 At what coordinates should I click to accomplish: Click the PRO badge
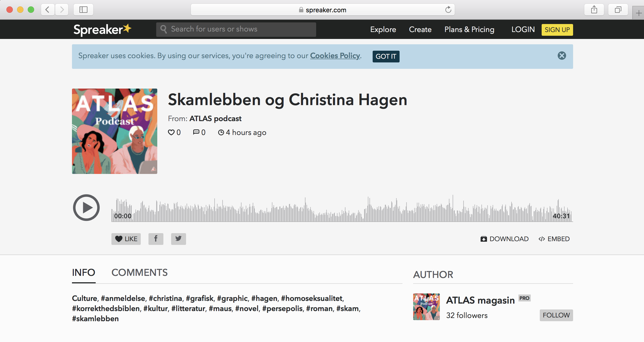click(524, 298)
